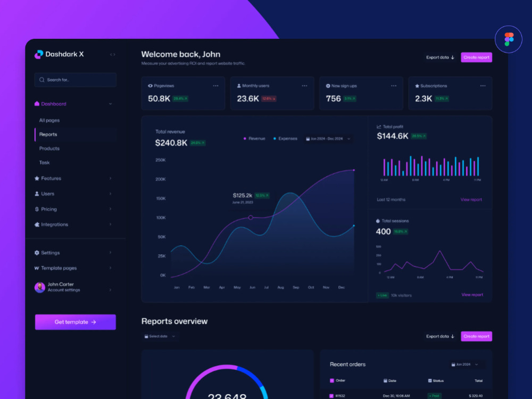This screenshot has width=532, height=399.
Task: Click the search magnifier icon
Action: (41, 80)
